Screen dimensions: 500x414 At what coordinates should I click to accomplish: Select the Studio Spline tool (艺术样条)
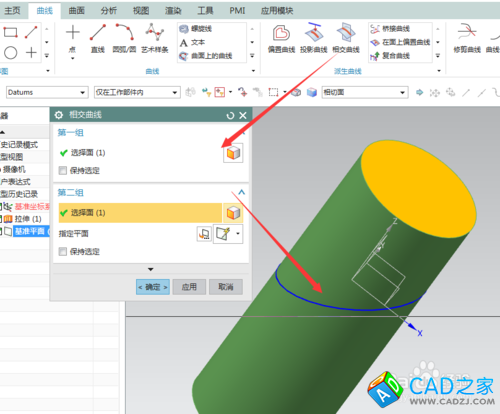coord(155,33)
